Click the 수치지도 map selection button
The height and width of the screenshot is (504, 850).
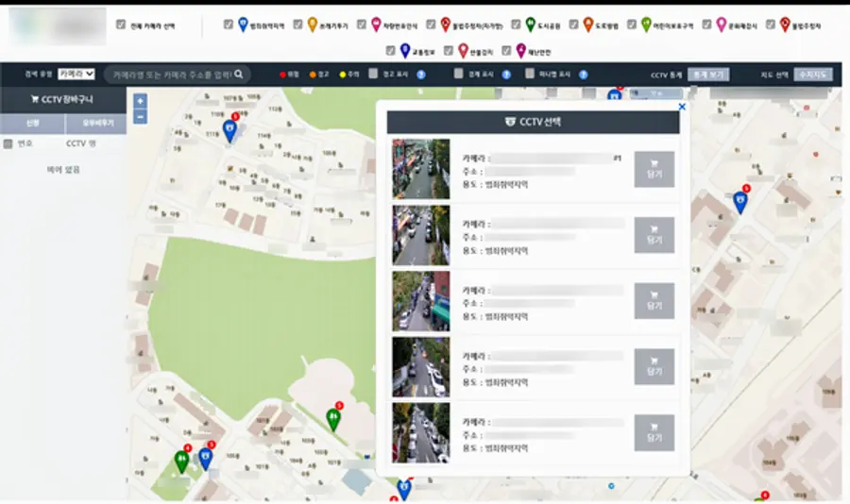click(812, 74)
